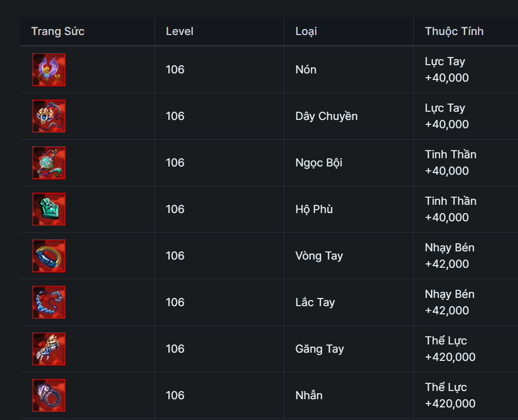Viewport: 518px width, 420px height.
Task: Select the Loại column header
Action: (x=306, y=31)
